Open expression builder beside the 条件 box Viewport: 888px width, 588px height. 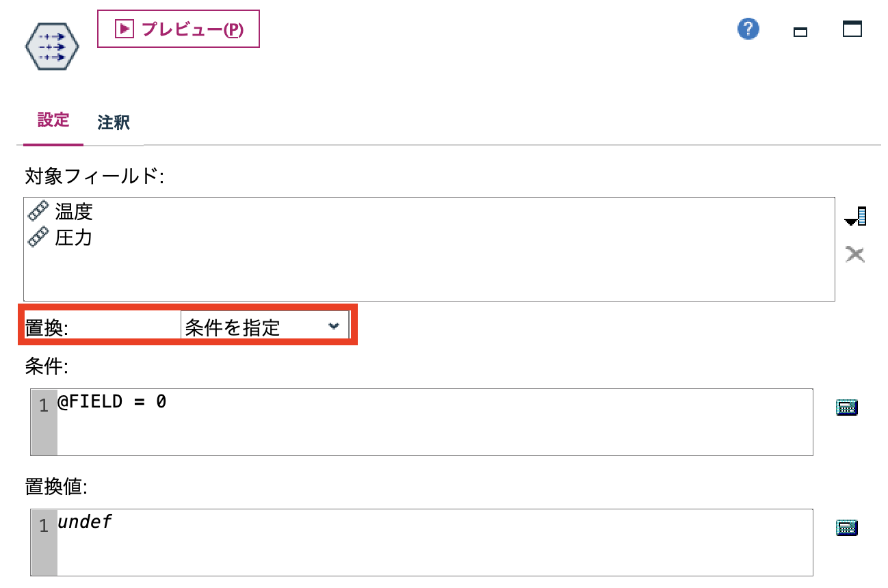point(847,406)
